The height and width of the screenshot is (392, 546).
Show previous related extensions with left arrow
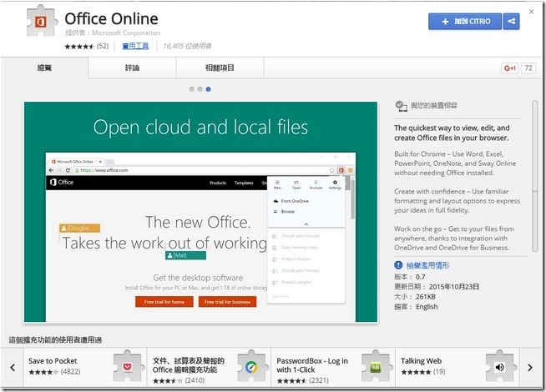(x=13, y=367)
